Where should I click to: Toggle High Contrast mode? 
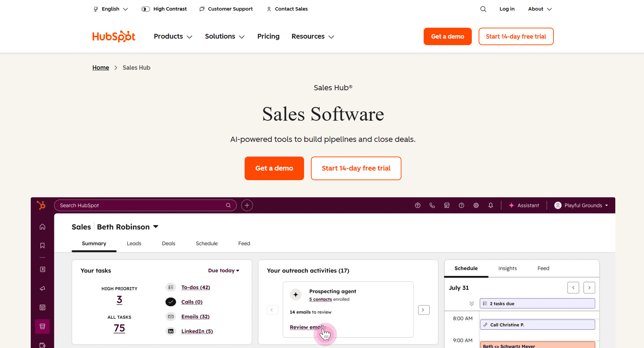[164, 9]
